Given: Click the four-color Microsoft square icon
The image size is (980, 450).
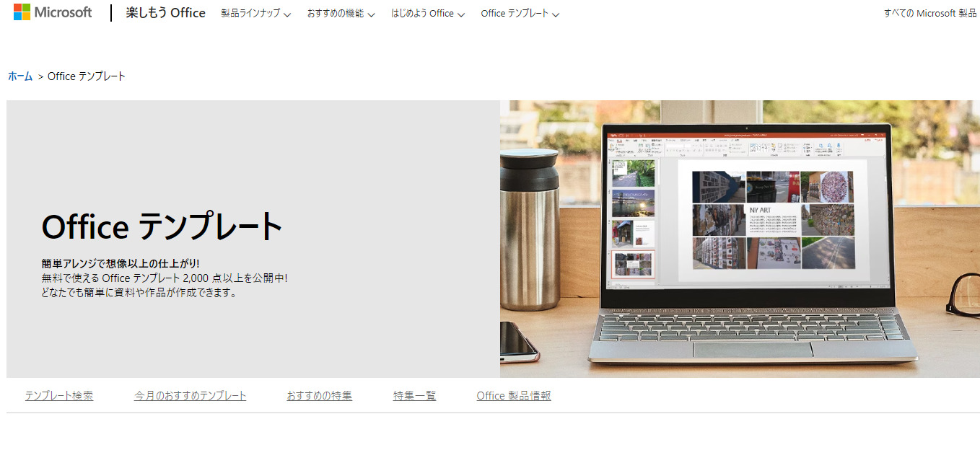Looking at the screenshot, I should coord(22,12).
